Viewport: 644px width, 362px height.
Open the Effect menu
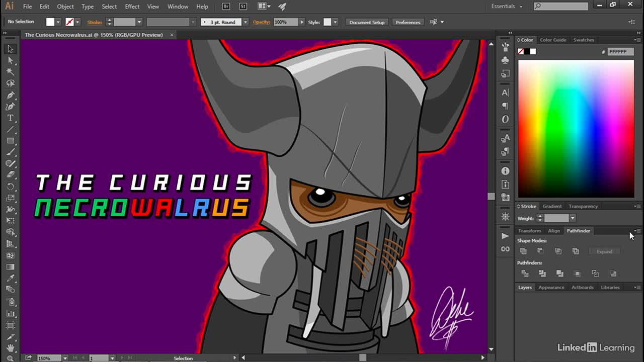tap(132, 7)
